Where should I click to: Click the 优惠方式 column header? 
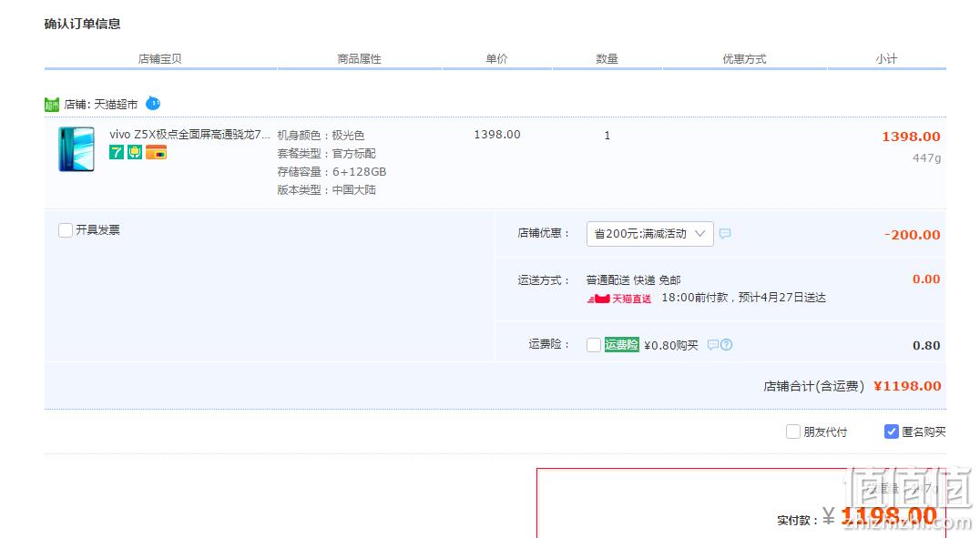coord(744,59)
